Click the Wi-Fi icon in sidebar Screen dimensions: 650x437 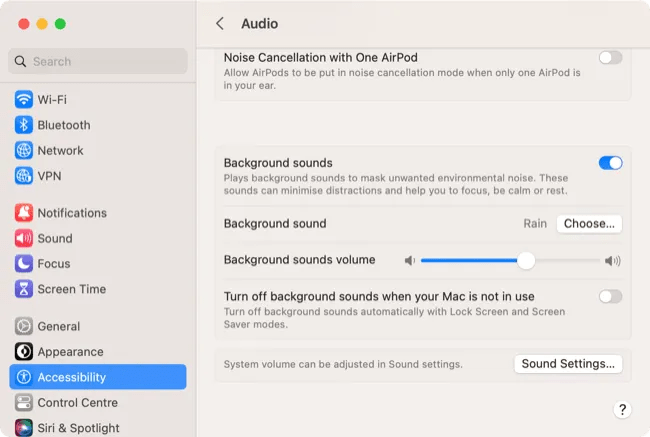24,100
